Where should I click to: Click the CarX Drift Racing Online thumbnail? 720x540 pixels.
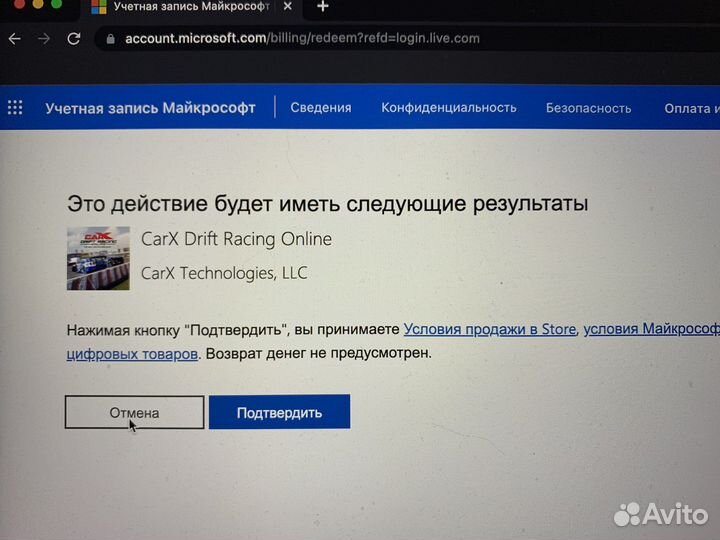pyautogui.click(x=98, y=258)
